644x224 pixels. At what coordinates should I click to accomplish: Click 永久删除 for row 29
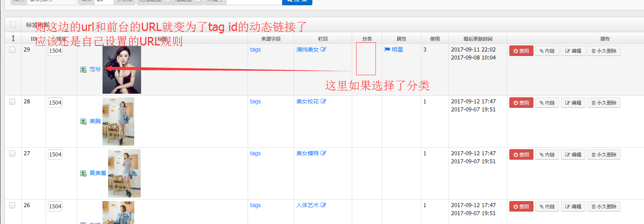pyautogui.click(x=604, y=51)
